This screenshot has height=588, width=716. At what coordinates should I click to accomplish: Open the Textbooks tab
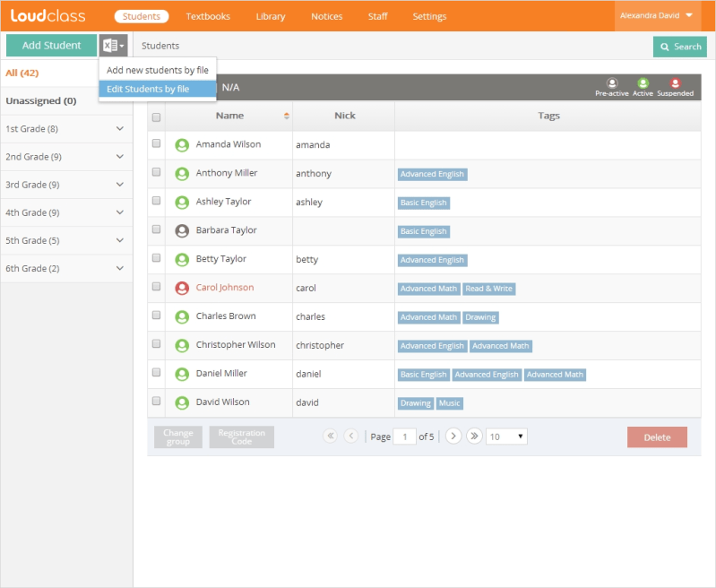pos(208,16)
